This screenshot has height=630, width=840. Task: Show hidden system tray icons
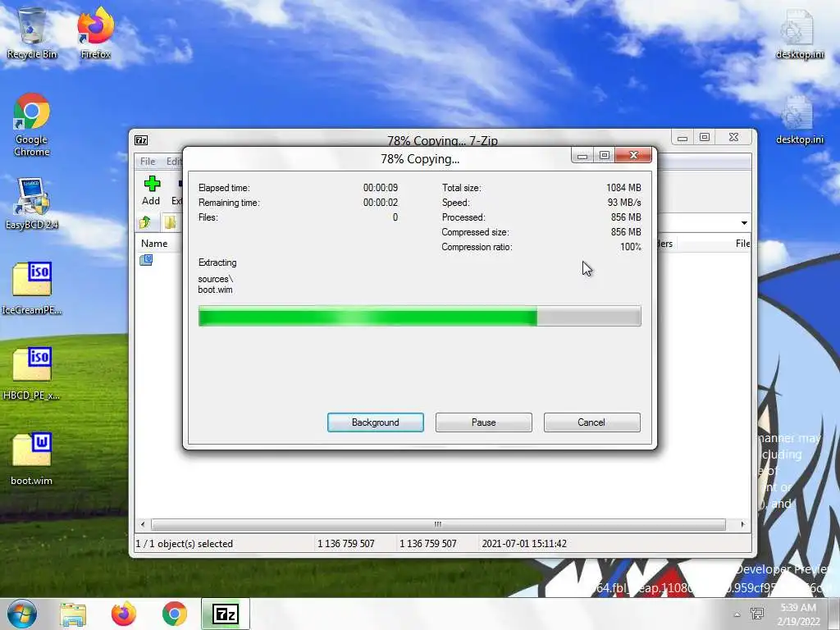737,614
